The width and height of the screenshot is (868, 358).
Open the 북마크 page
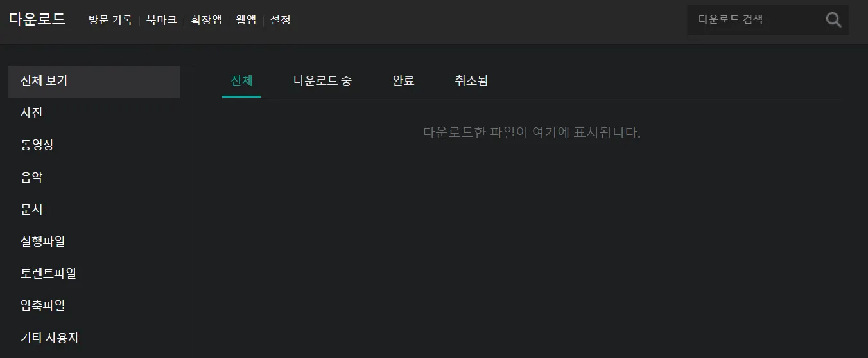pos(161,20)
